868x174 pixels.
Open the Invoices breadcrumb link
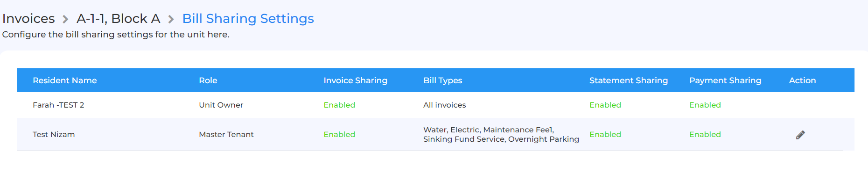(28, 18)
